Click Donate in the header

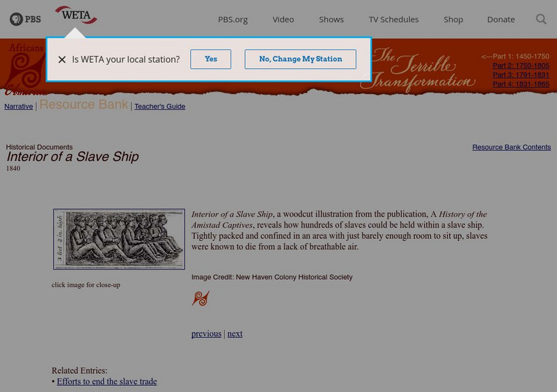coord(501,19)
